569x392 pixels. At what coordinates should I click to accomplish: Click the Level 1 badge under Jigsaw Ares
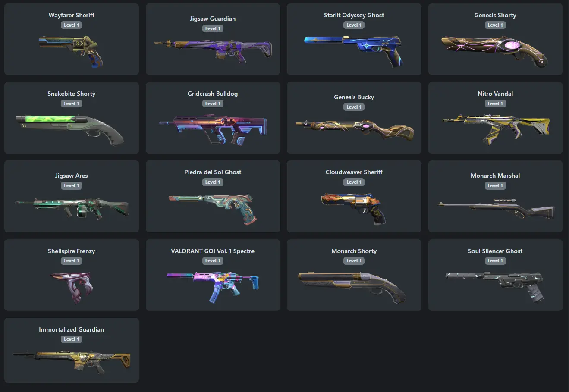(71, 185)
